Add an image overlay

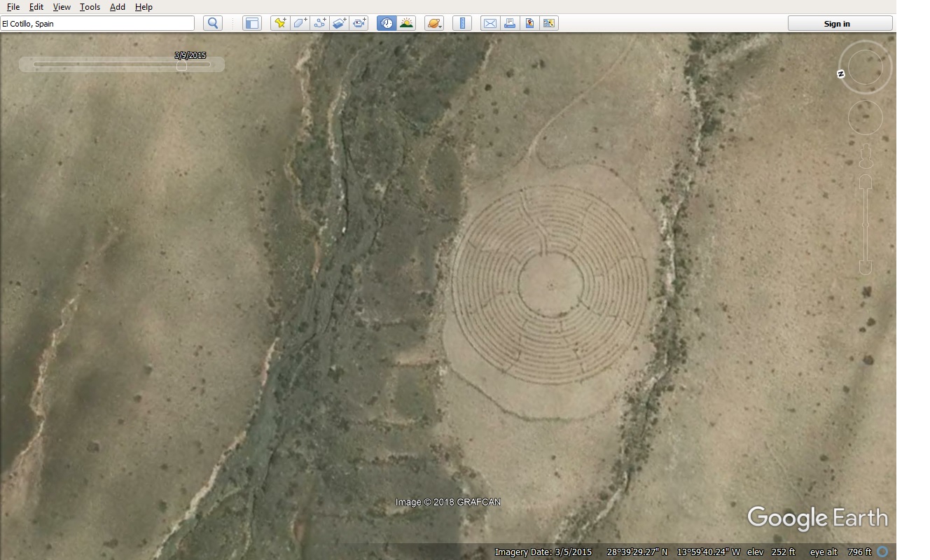(x=340, y=23)
